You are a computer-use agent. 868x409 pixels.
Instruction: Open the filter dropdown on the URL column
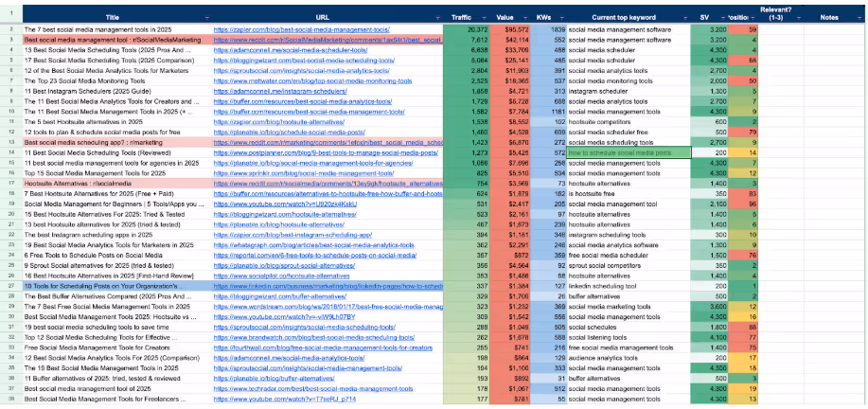pos(437,18)
